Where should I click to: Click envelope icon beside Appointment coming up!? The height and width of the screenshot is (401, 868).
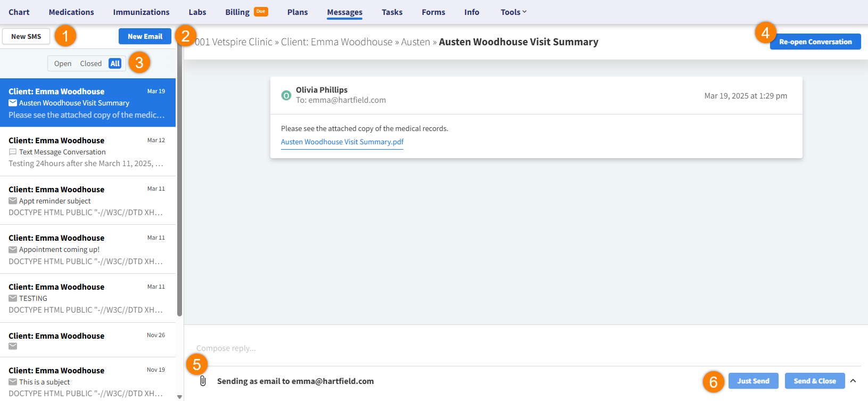[13, 249]
